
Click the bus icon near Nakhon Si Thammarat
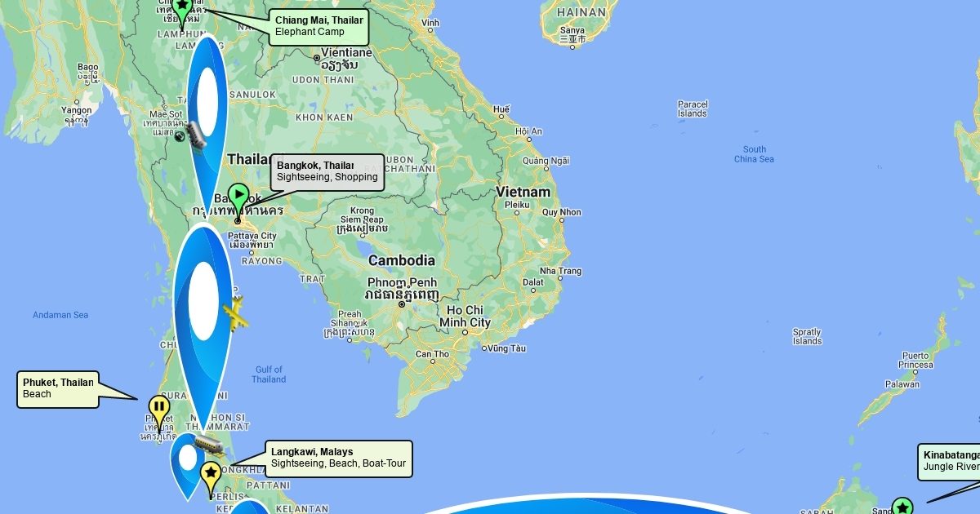click(209, 445)
